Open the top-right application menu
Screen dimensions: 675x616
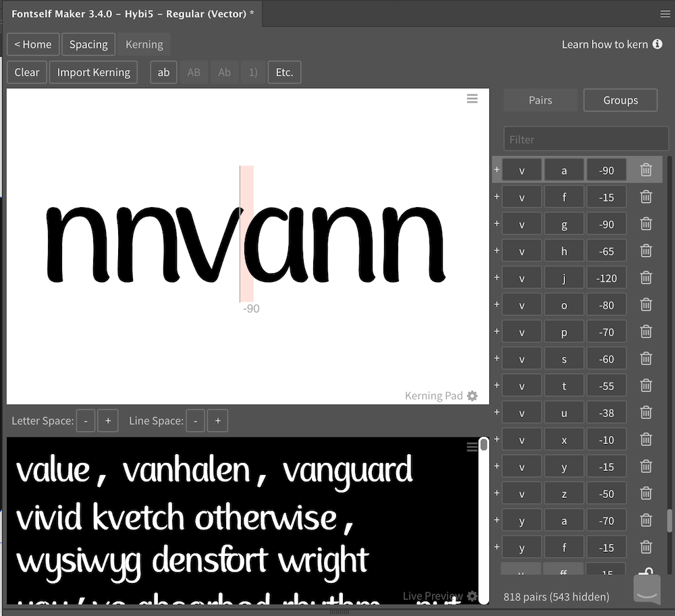665,13
